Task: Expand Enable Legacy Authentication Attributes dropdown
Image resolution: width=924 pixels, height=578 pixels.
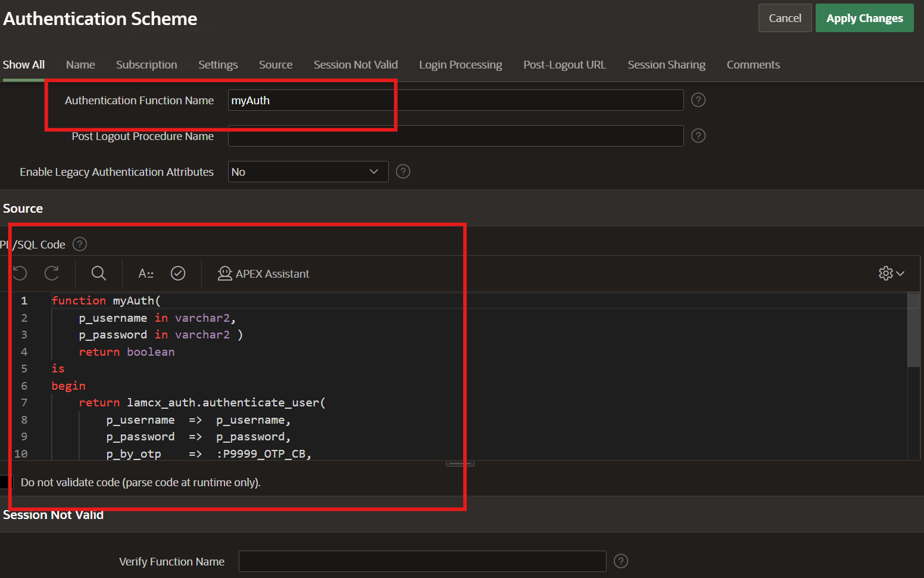Action: [308, 172]
